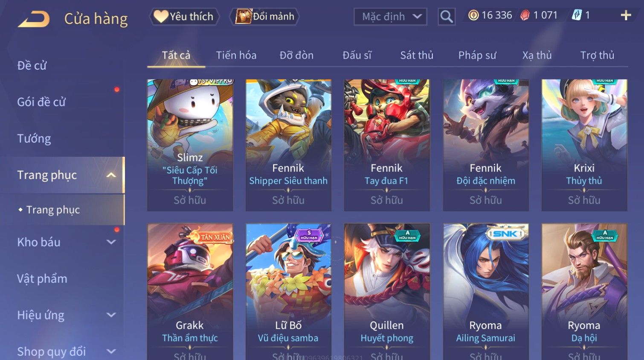
Task: Switch to the Pháp sư tab
Action: click(x=477, y=55)
